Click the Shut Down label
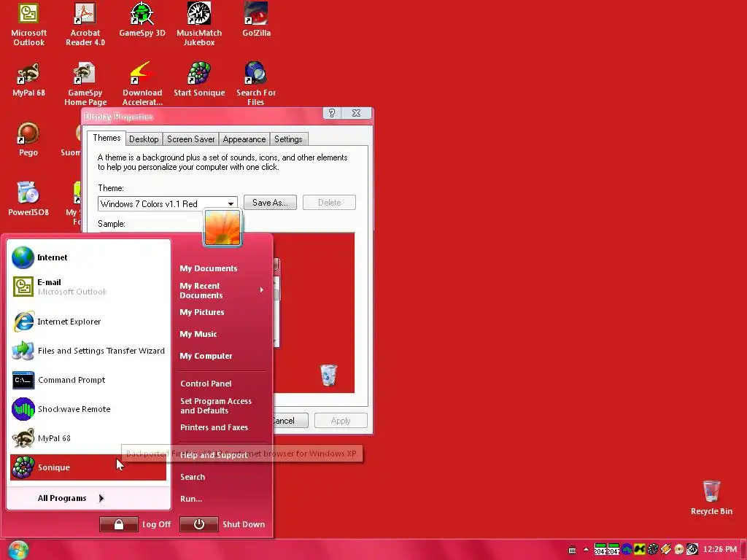The height and width of the screenshot is (560, 747). tap(244, 524)
